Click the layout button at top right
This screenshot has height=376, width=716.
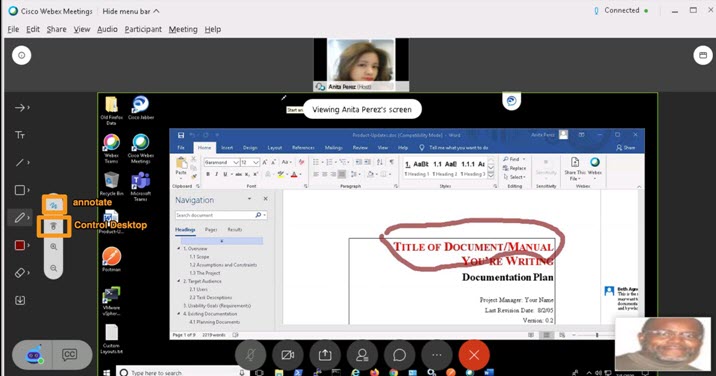(703, 55)
